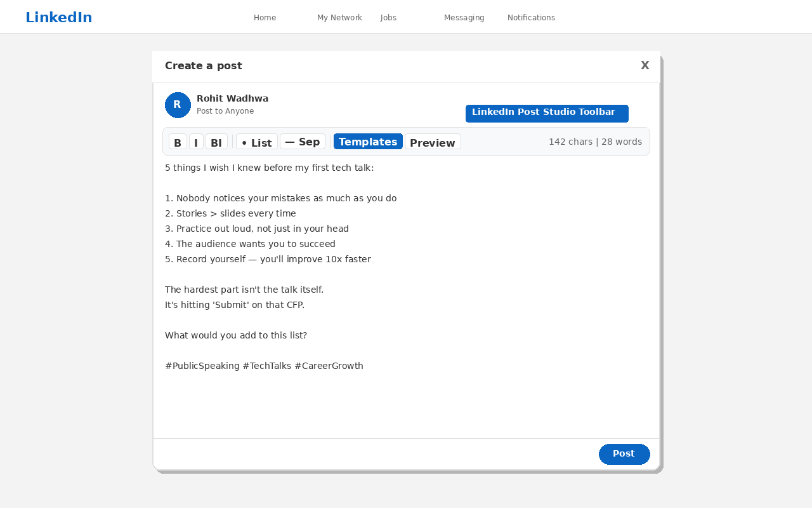Go to Home tab
Image resolution: width=812 pixels, height=508 pixels.
point(265,18)
